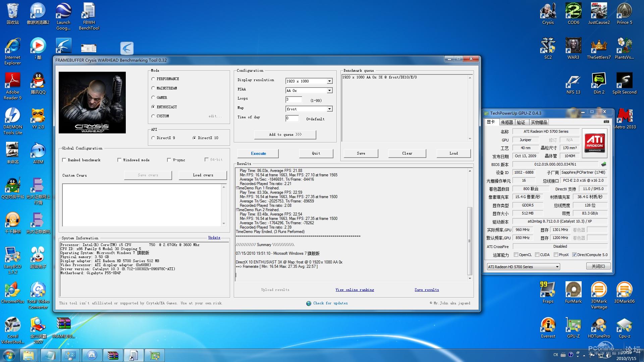Enable the Windowed mode checkbox
Viewport: 644px width, 362px height.
coord(119,160)
